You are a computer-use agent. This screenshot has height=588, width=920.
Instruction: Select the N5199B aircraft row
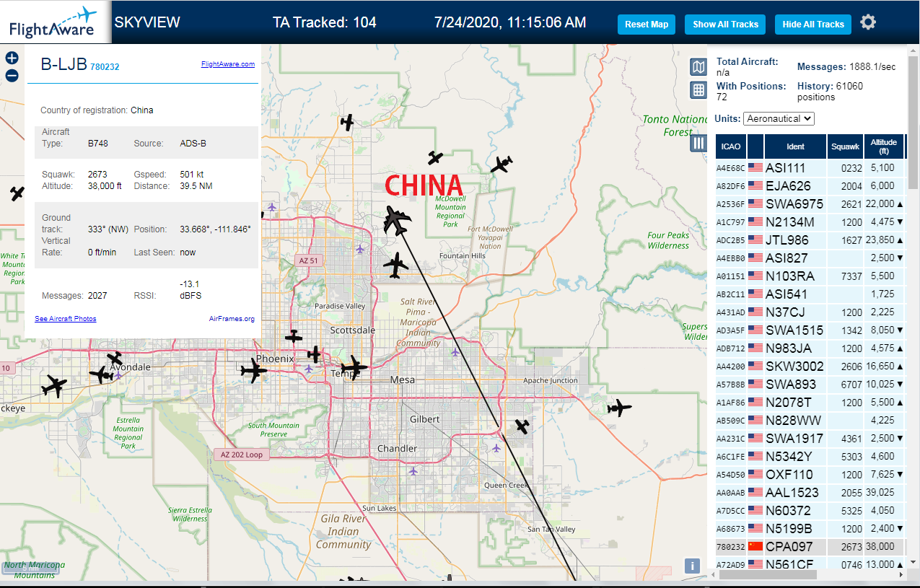[x=810, y=528]
